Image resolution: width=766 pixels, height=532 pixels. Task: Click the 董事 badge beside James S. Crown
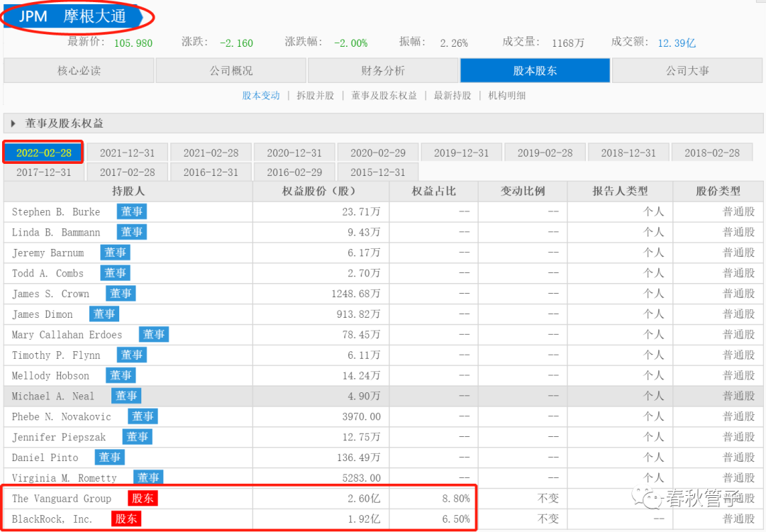coord(121,294)
